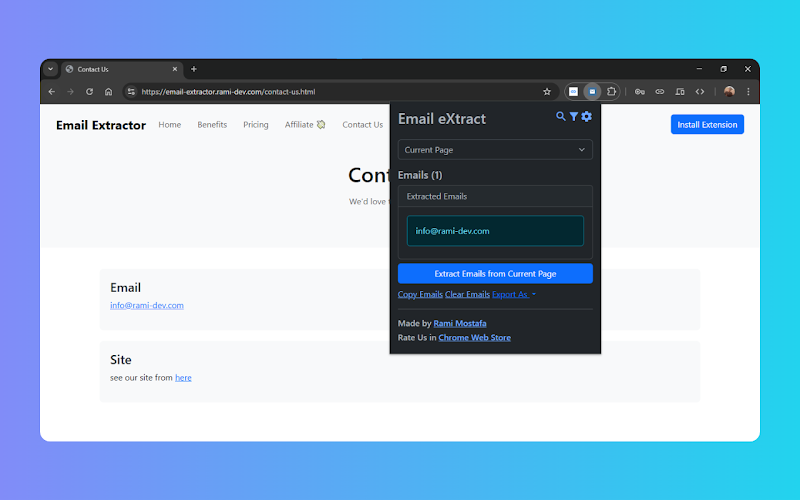Select the Contact Us browser tab
800x500 pixels.
tap(121, 69)
